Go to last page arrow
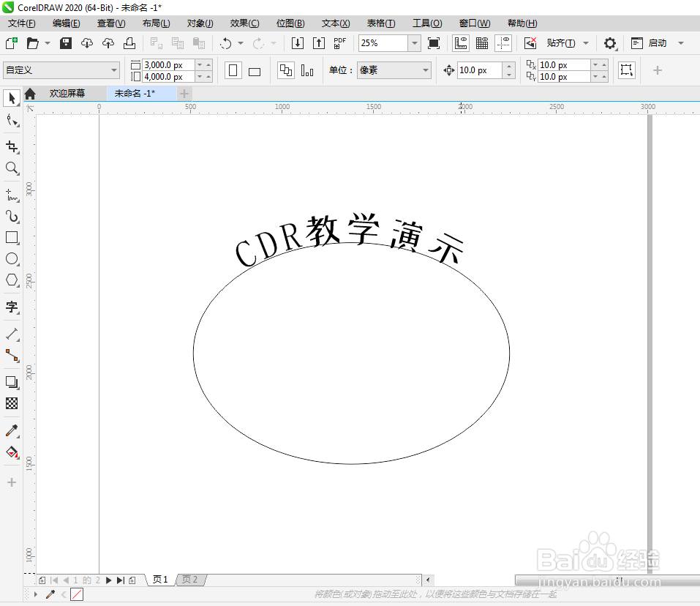Viewport: 700px width, 606px height. tap(121, 580)
